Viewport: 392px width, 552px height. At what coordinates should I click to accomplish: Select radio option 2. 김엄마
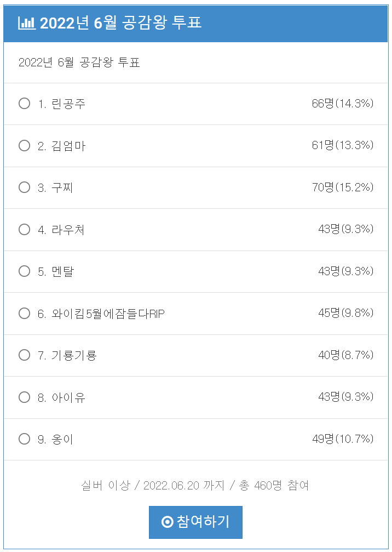pos(24,145)
